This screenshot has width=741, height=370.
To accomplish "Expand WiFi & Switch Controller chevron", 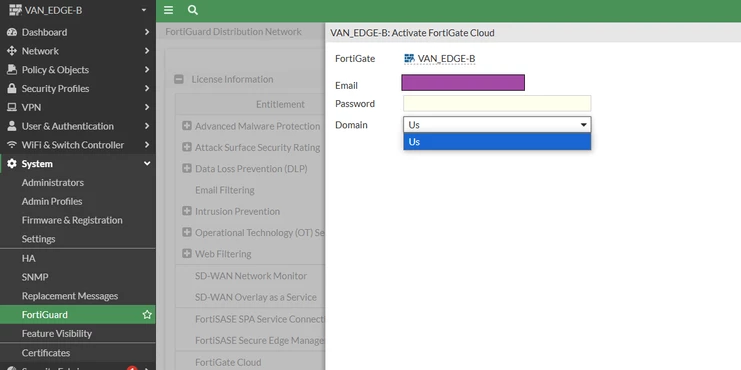I will click(x=147, y=145).
